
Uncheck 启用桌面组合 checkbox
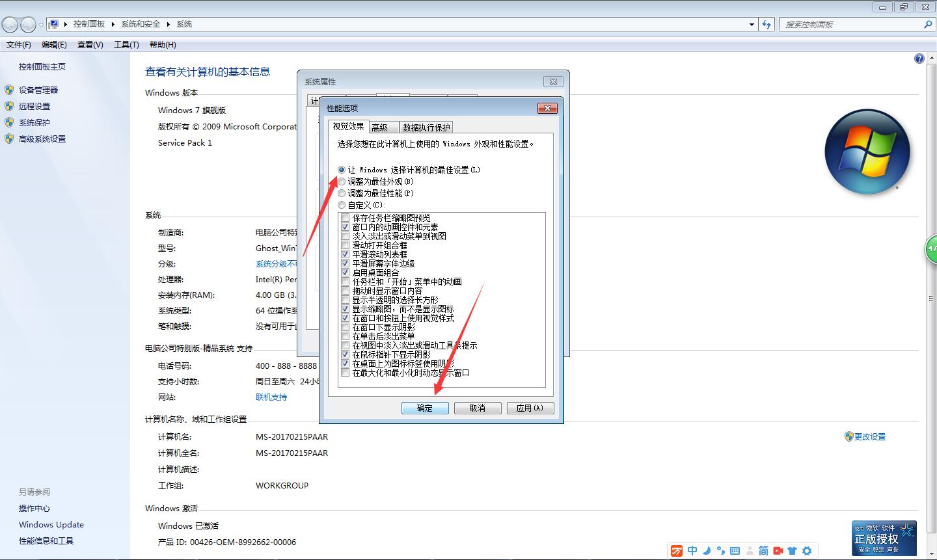tap(346, 273)
